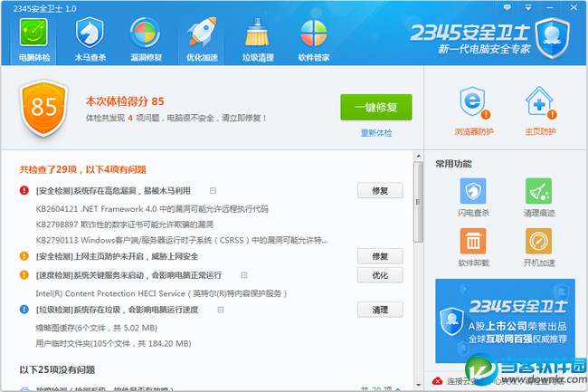
Task: Click 优化 button for 系统关键服务
Action: [x=380, y=275]
